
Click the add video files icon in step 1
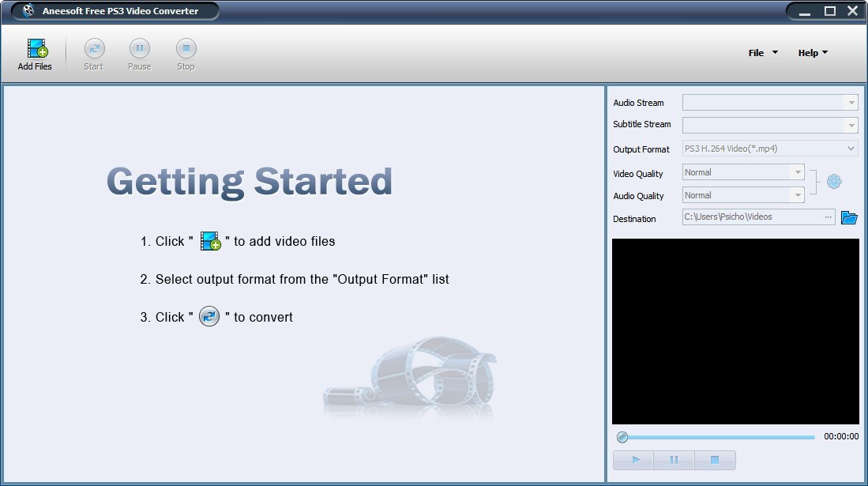[209, 241]
